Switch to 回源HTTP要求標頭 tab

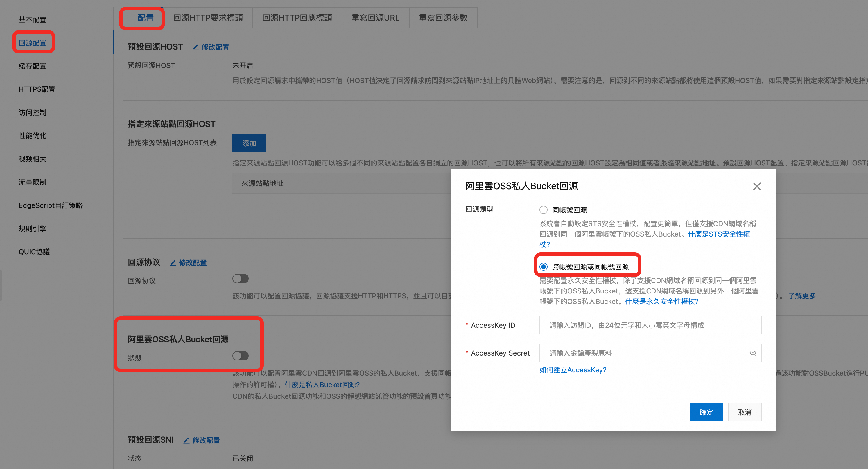[x=208, y=18]
